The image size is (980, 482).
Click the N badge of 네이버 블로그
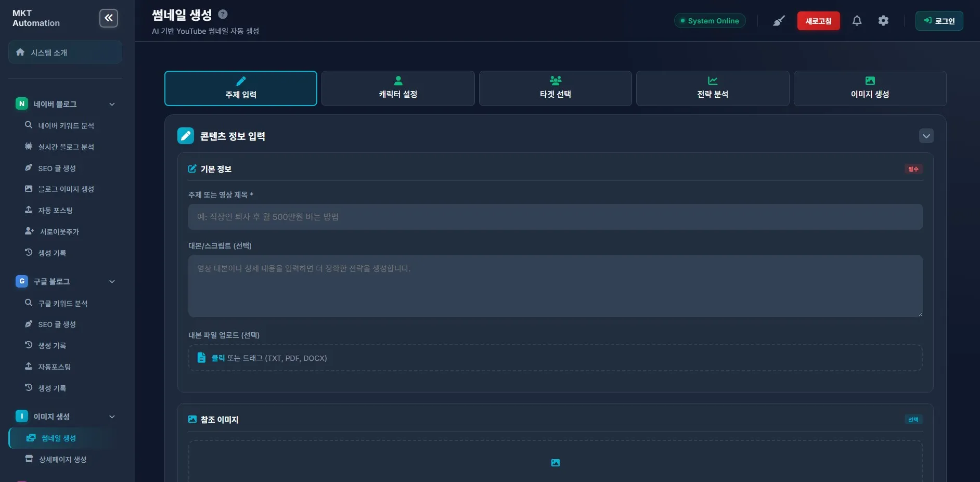coord(21,103)
